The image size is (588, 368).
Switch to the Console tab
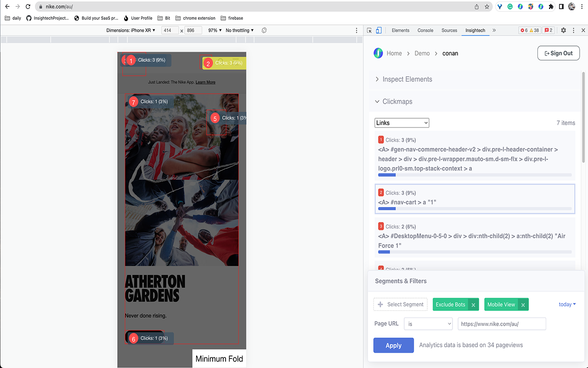tap(425, 30)
